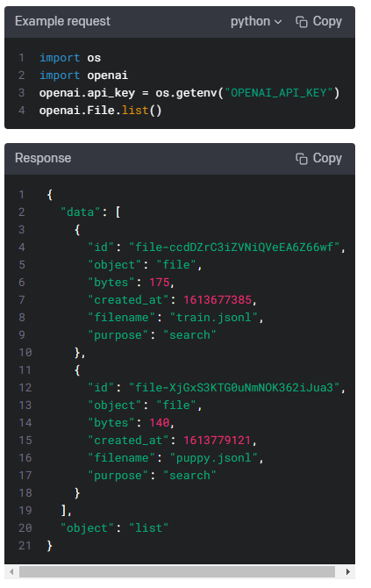This screenshot has height=588, width=371.
Task: Click the "Response" header title
Action: [43, 158]
